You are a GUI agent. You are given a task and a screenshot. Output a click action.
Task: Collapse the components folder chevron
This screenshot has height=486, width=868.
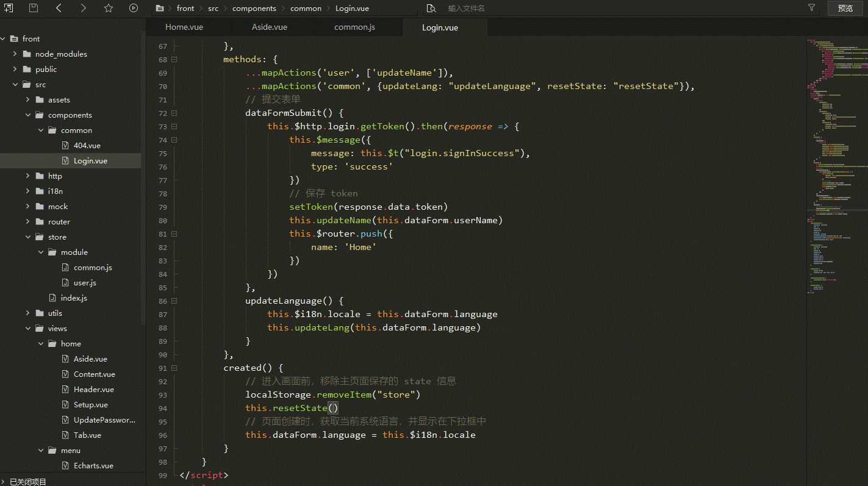[x=27, y=115]
